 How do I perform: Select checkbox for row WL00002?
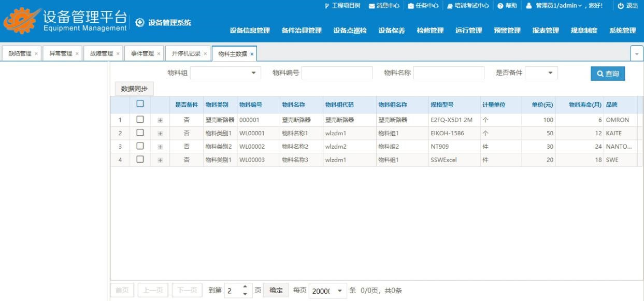click(140, 146)
